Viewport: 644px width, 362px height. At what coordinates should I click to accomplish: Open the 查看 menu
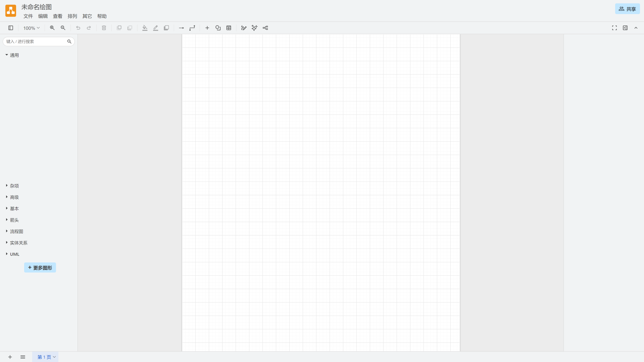tap(58, 16)
